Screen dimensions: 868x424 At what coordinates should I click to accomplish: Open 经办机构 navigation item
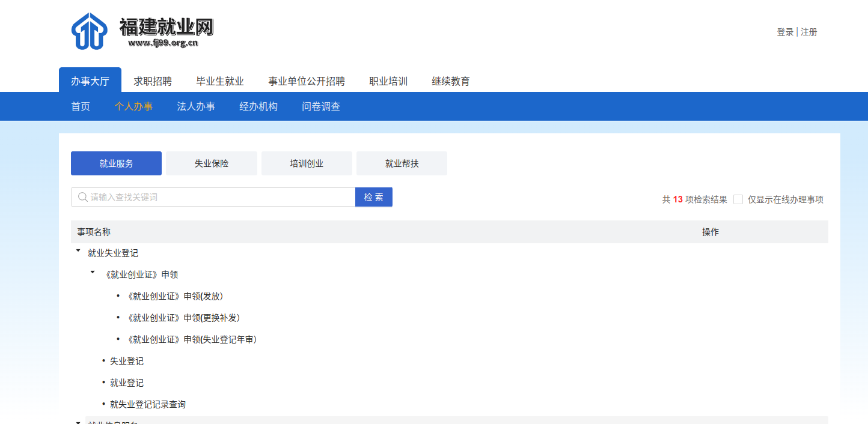coord(258,106)
